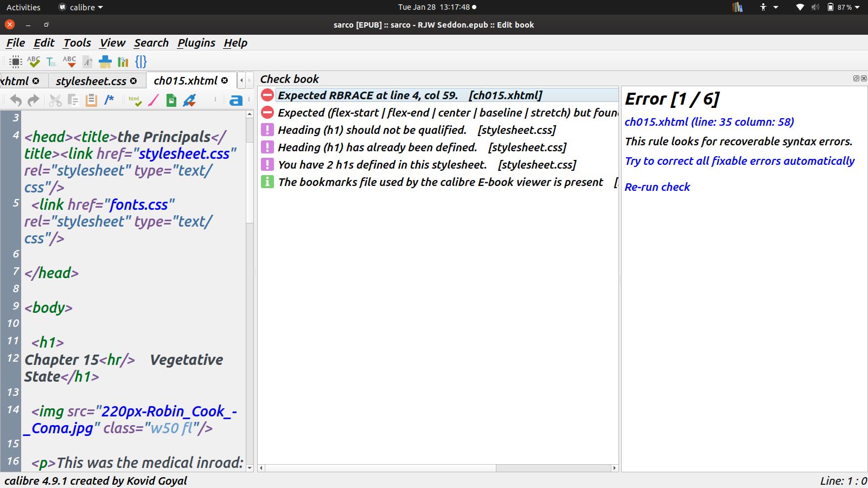Click the Manage fonts page icon
Viewport: 868px width, 488px height.
point(87,62)
